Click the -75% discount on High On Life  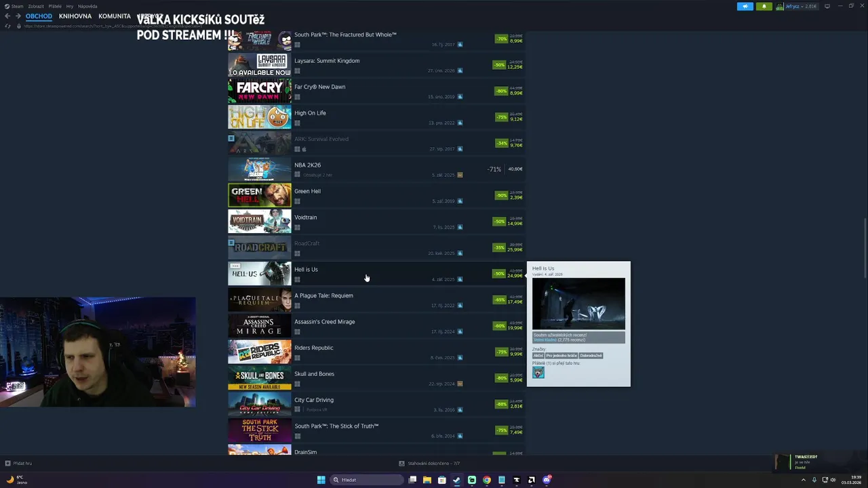click(x=501, y=117)
